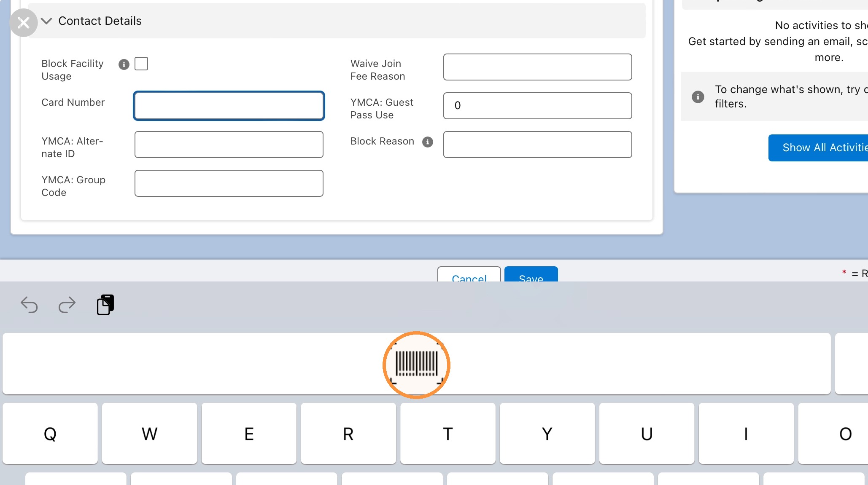
Task: Select the YMCA: Group Code input
Action: pos(229,183)
